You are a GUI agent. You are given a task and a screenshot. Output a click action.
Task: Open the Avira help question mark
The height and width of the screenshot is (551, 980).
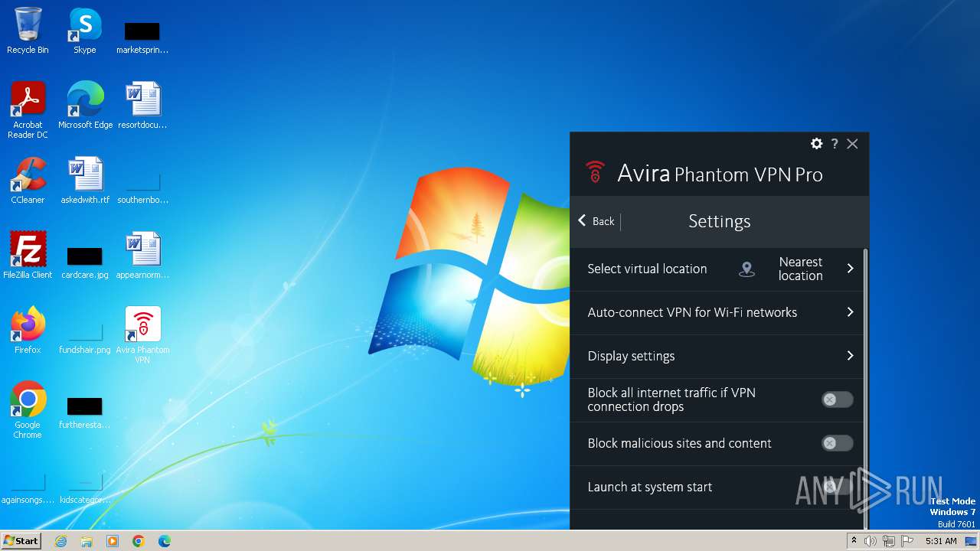point(835,144)
